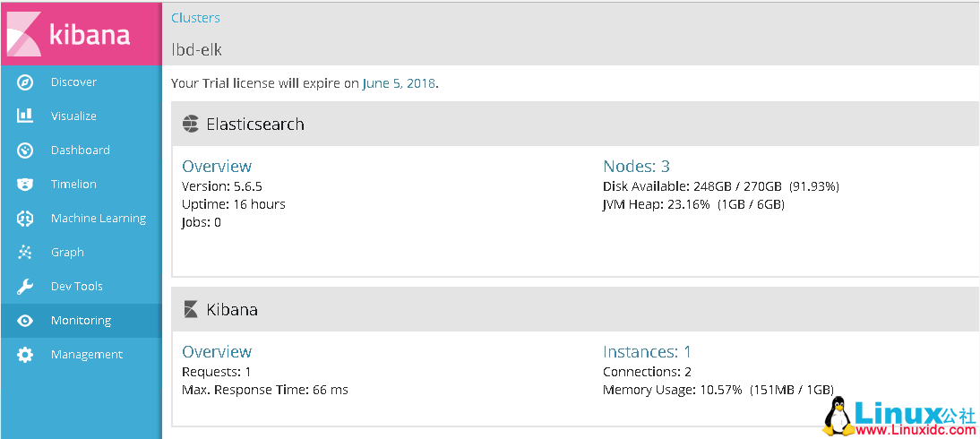Go to Elasticsearch Nodes: 3
Viewport: 980px width, 439px height.
coord(636,166)
